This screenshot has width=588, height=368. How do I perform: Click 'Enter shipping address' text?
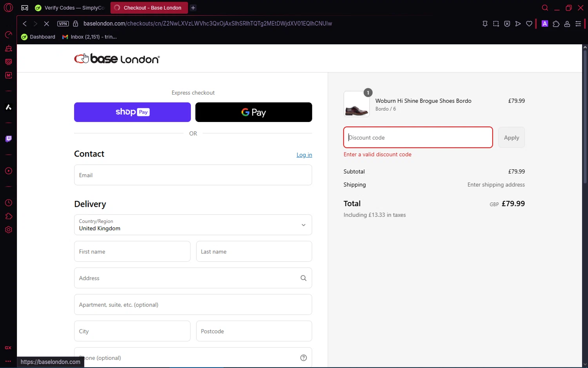(x=496, y=185)
